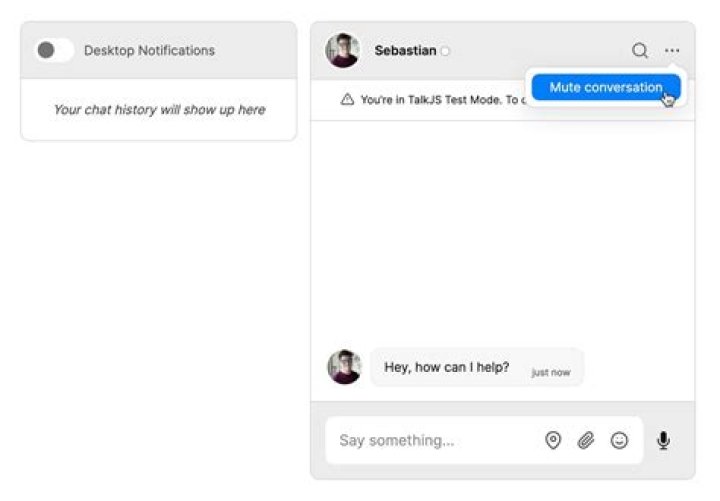Click avatar beside "Hey, how can I help?"
720x501 pixels.
pyautogui.click(x=344, y=367)
